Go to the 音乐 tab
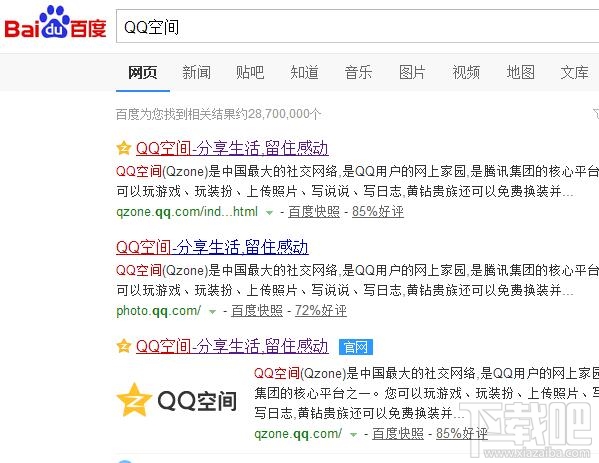 tap(358, 72)
